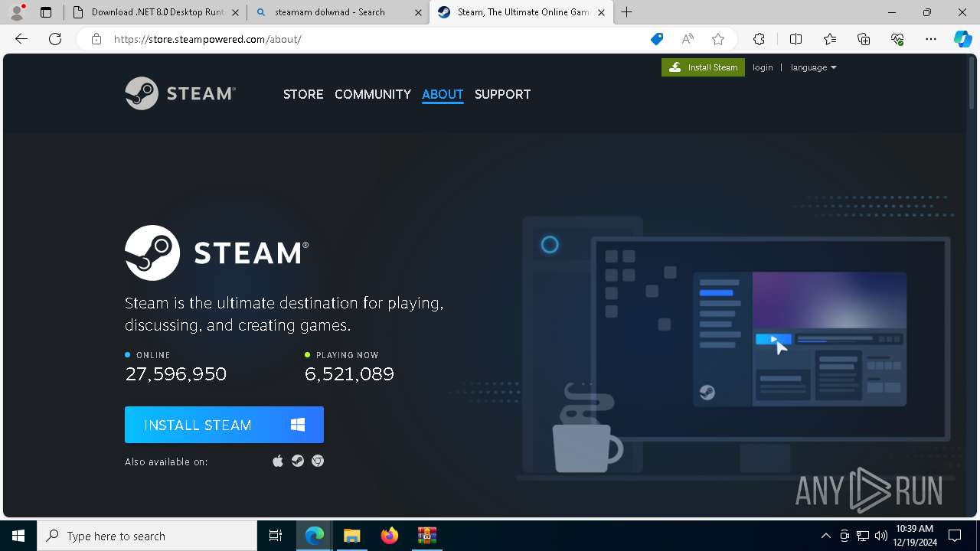Open the notification center icon

[955, 536]
